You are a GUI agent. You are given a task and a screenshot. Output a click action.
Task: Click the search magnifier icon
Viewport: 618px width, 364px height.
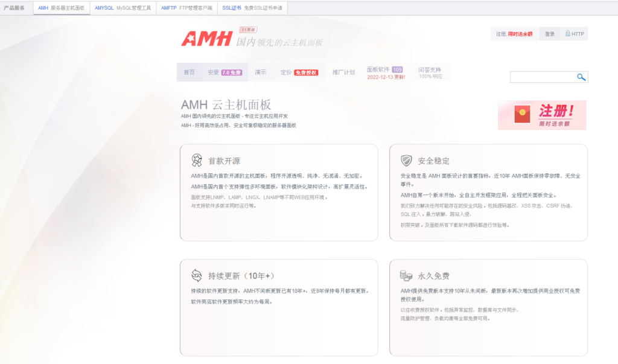pyautogui.click(x=581, y=77)
